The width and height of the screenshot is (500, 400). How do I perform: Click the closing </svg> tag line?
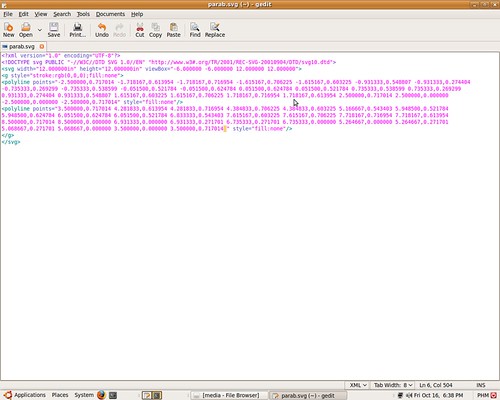[11, 142]
